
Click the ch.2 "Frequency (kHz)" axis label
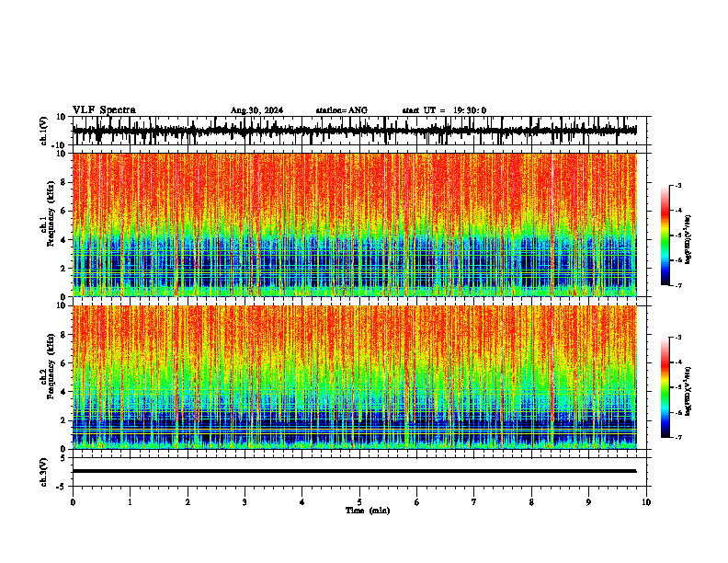(x=51, y=366)
